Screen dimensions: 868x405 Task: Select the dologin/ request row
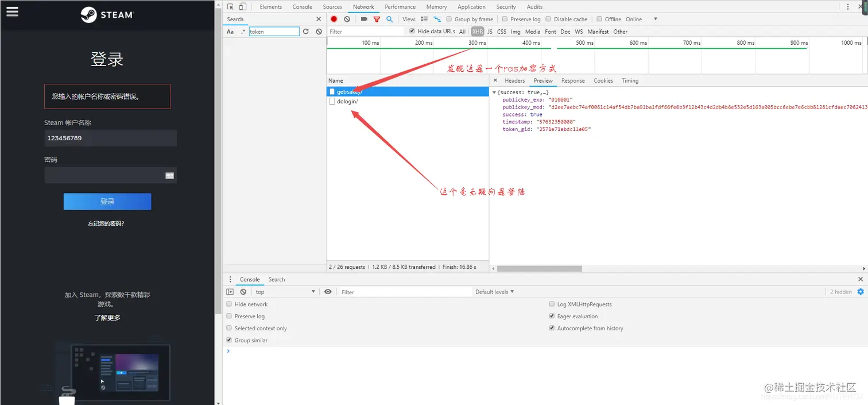[408, 101]
